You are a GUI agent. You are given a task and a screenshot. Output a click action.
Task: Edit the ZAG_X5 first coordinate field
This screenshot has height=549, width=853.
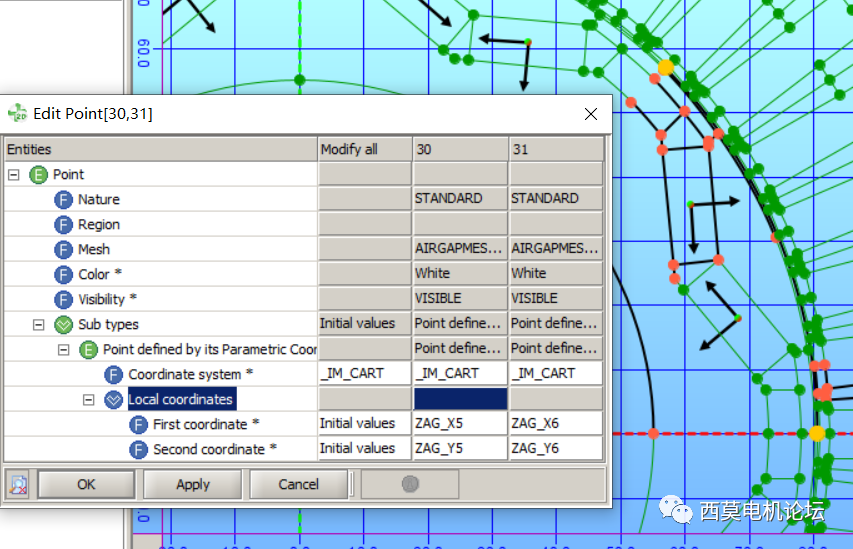pyautogui.click(x=459, y=424)
